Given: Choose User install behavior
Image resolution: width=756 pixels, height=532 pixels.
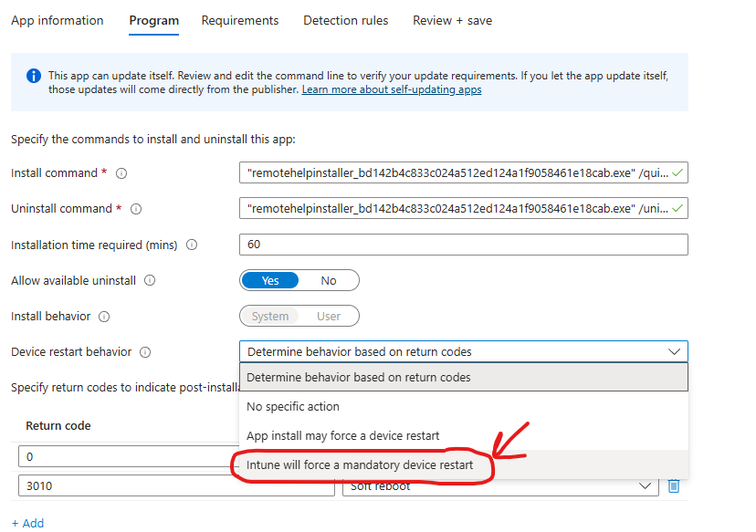Looking at the screenshot, I should click(x=329, y=316).
